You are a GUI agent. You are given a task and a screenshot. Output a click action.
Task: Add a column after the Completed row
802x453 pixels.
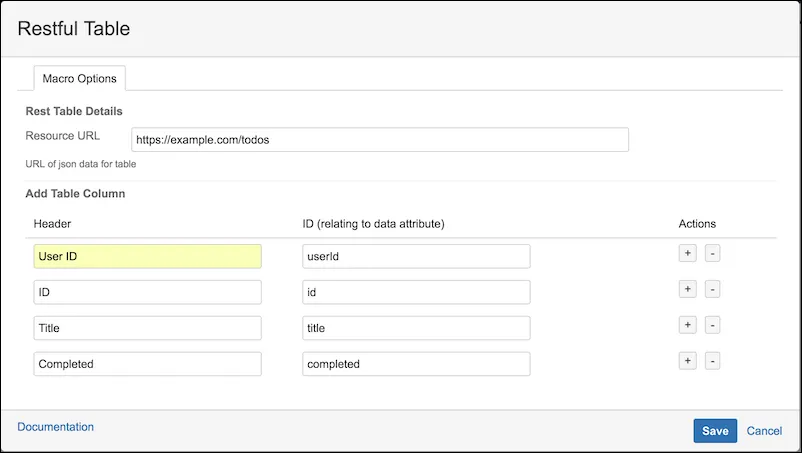(x=687, y=360)
